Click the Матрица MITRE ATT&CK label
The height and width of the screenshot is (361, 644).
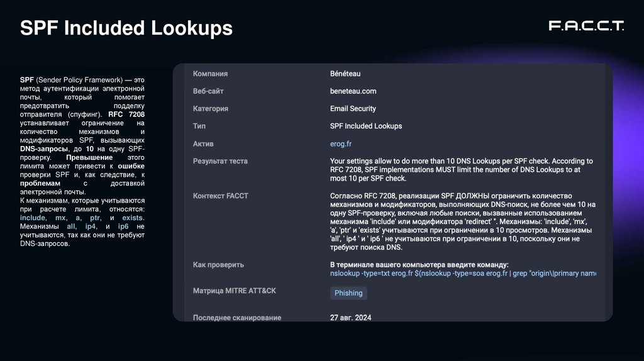click(234, 291)
